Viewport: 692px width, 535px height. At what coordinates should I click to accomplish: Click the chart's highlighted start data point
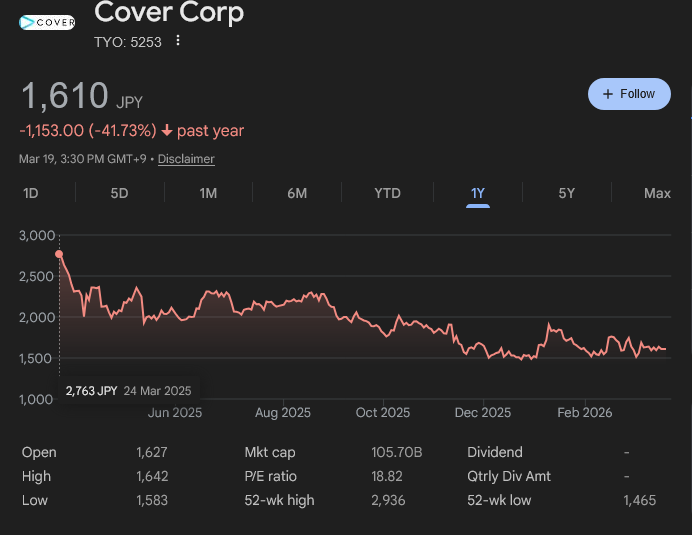59,254
